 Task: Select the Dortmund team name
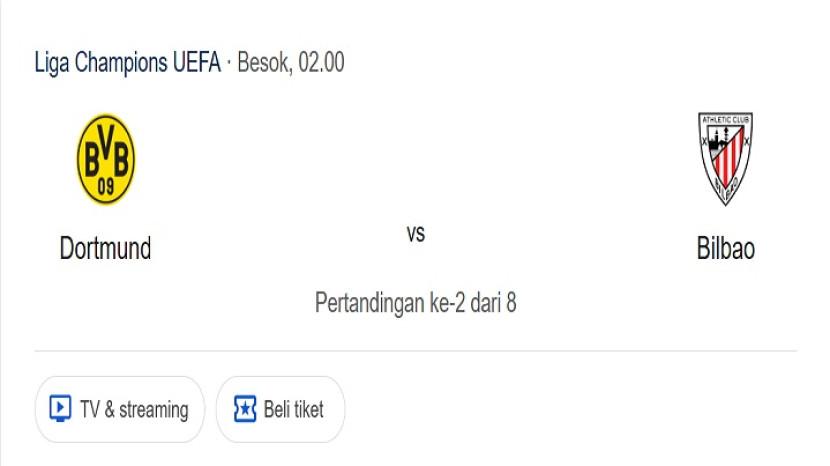pos(105,248)
